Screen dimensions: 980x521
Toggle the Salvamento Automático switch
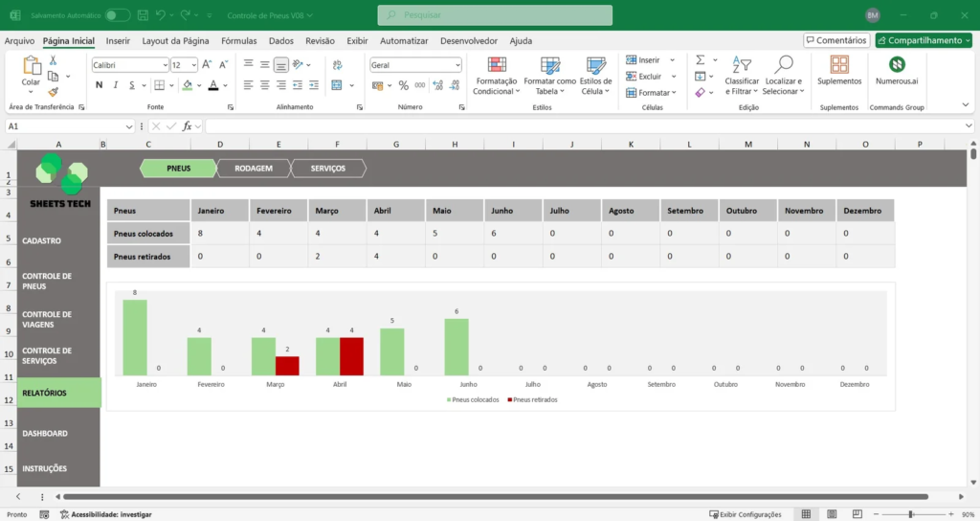point(117,15)
